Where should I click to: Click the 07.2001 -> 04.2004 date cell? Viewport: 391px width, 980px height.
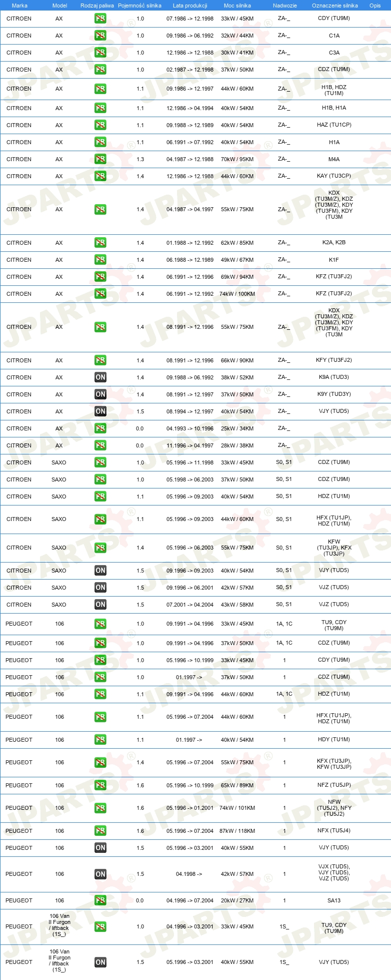pos(190,605)
